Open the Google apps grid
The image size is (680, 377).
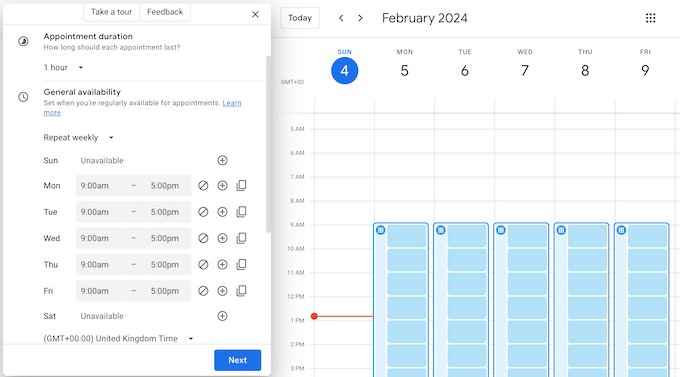(x=650, y=18)
